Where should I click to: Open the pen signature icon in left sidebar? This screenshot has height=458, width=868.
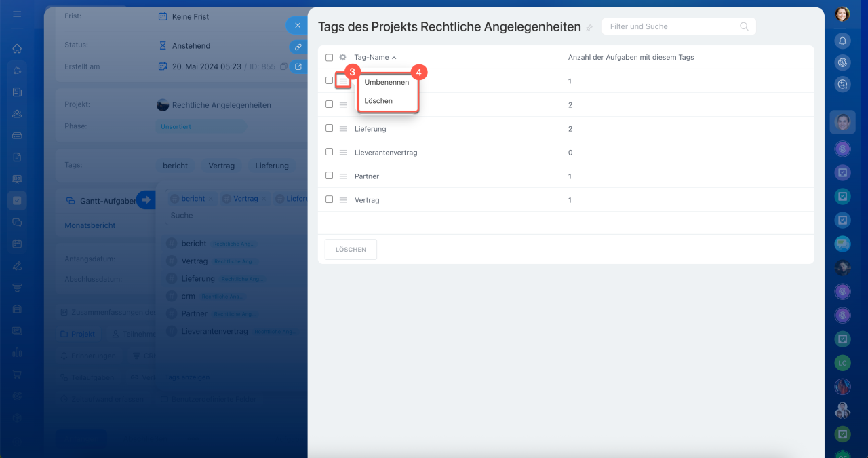coord(17,265)
